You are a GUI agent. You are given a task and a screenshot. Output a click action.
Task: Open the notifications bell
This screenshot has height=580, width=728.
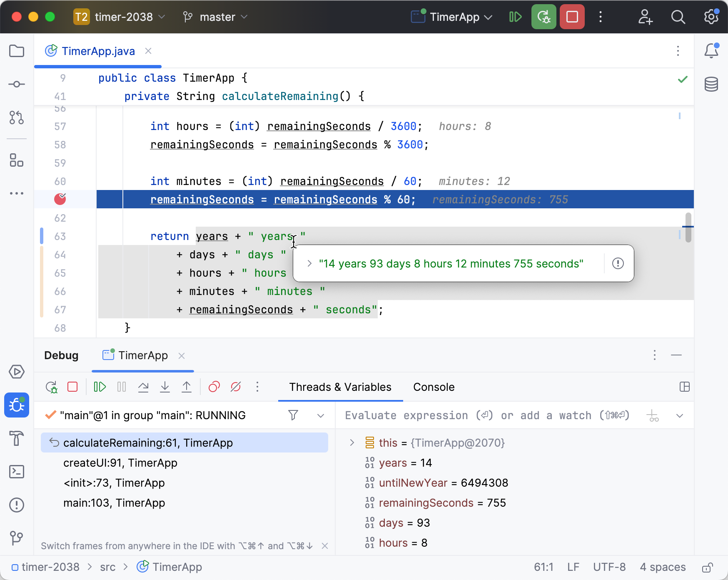pyautogui.click(x=712, y=51)
